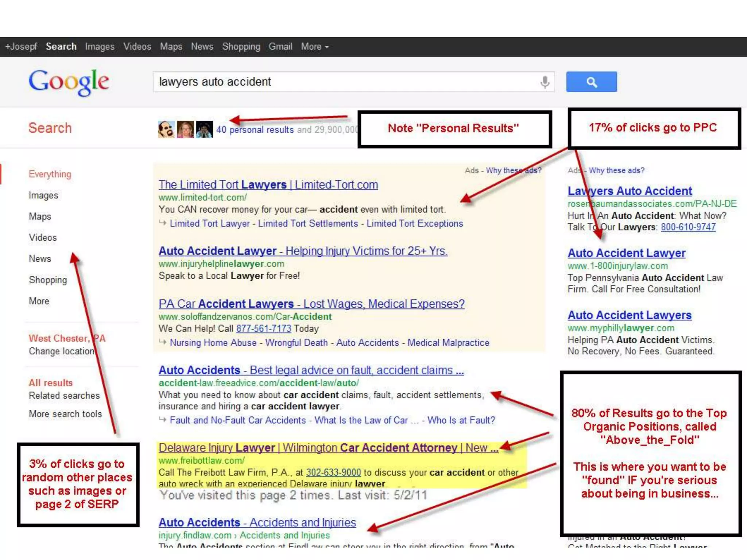Click the +Josepf profile link
The image size is (747, 560).
[x=21, y=47]
